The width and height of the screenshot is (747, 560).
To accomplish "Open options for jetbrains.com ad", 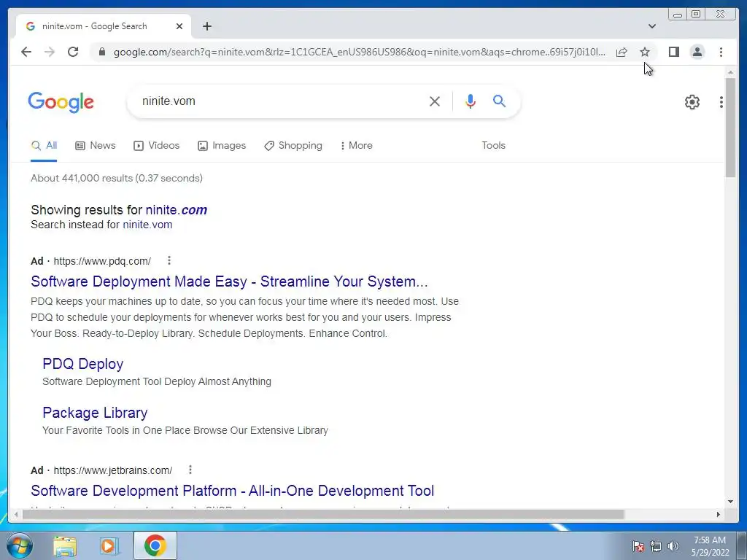I will [x=190, y=470].
